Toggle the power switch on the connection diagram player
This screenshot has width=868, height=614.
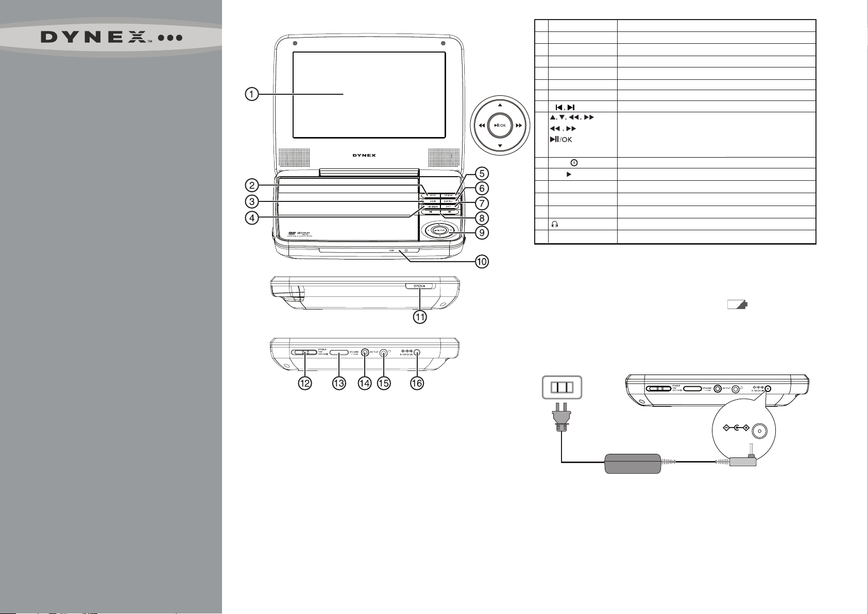(x=658, y=388)
